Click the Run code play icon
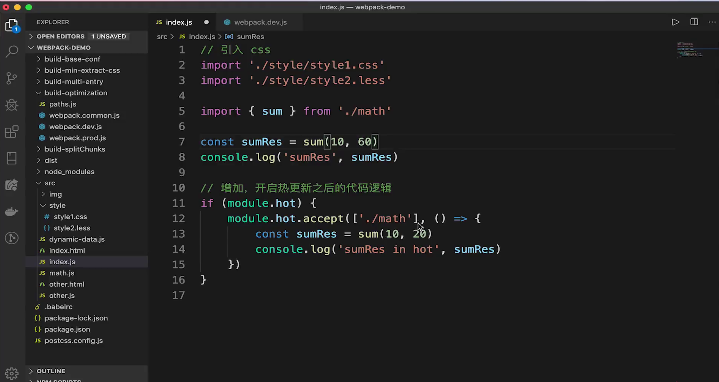719x382 pixels. point(675,22)
